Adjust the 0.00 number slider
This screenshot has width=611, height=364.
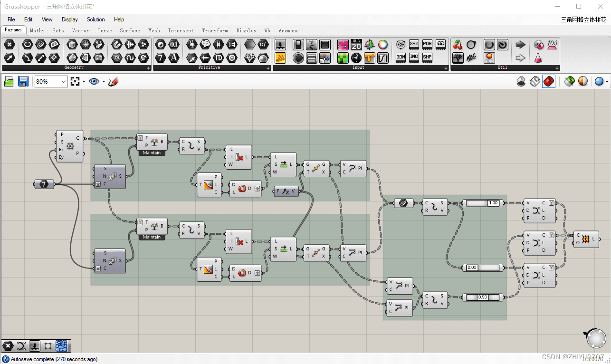point(482,268)
